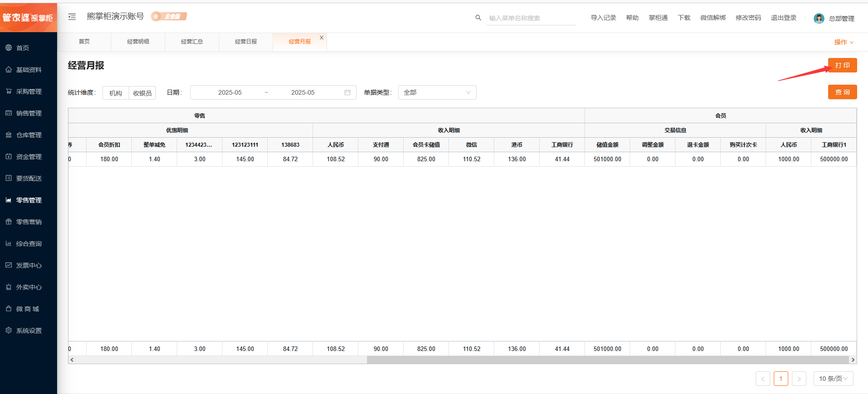Click the sidebar collapse hamburger icon
Image resolution: width=868 pixels, height=394 pixels.
tap(72, 17)
